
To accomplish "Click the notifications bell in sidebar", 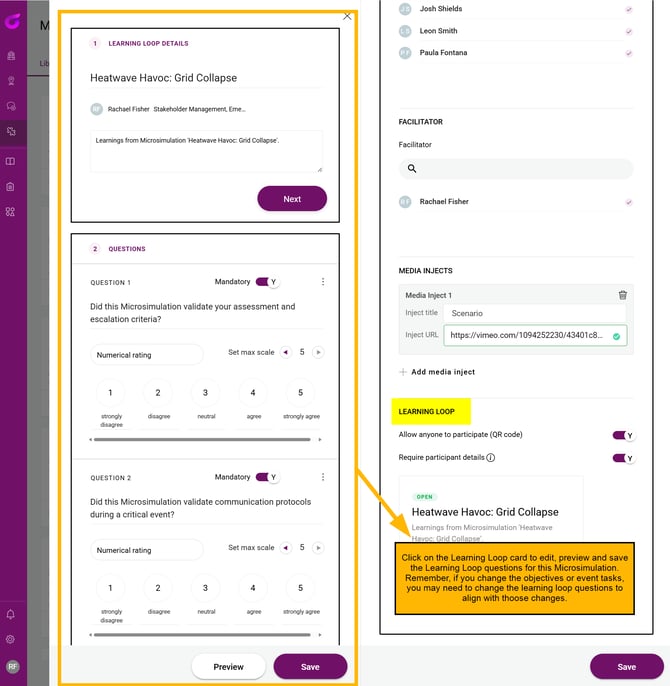I will [x=11, y=614].
